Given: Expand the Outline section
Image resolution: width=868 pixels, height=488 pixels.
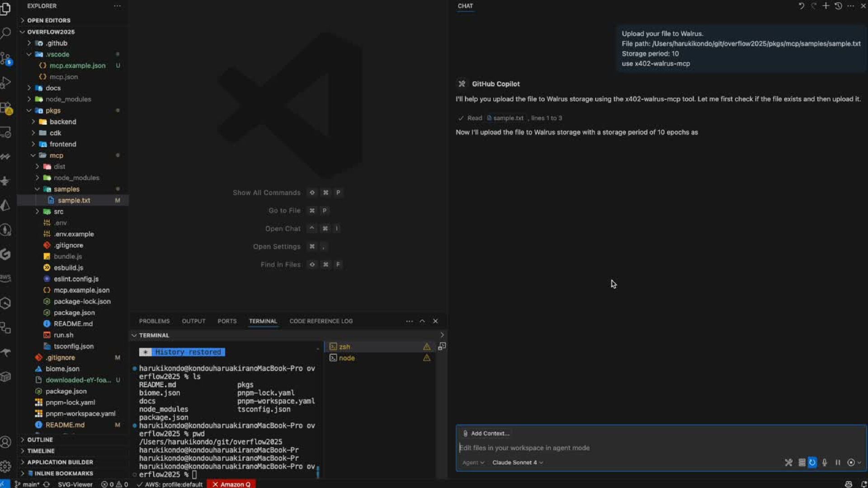Looking at the screenshot, I should pos(72,440).
